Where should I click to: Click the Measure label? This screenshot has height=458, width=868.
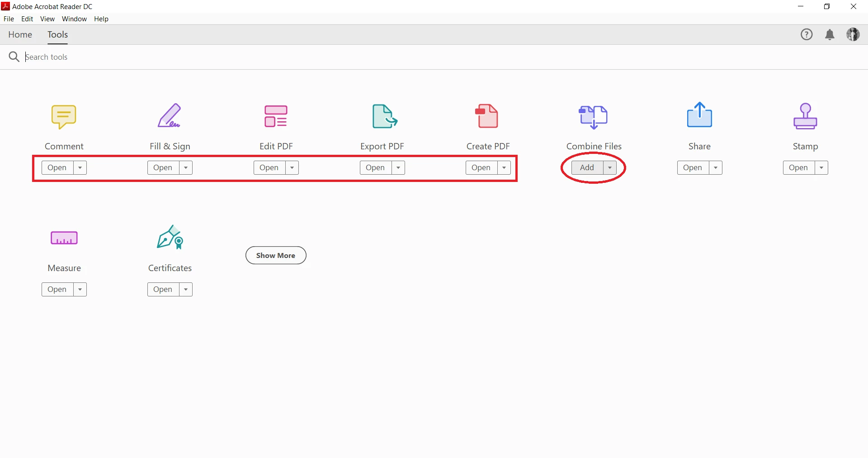[64, 268]
